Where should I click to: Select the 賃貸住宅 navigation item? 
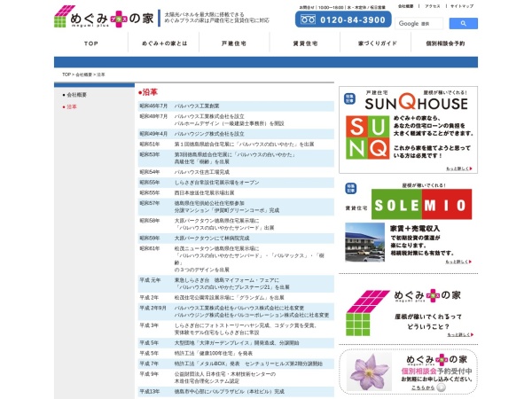[x=305, y=43]
